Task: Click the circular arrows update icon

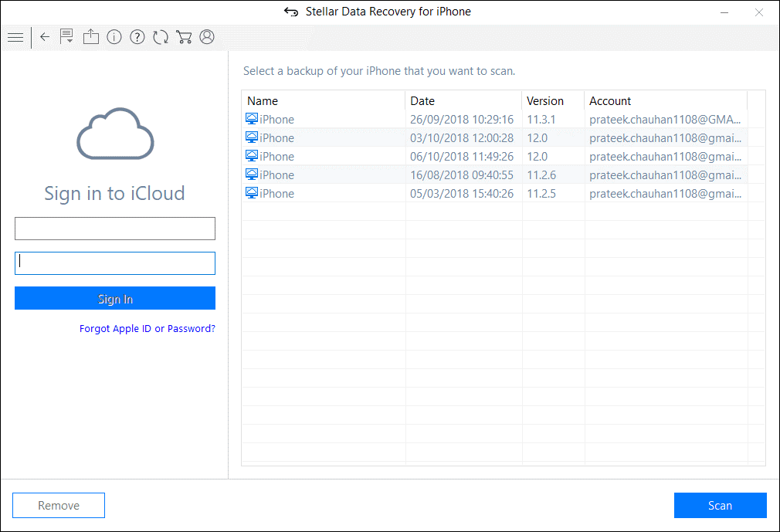Action: tap(161, 37)
